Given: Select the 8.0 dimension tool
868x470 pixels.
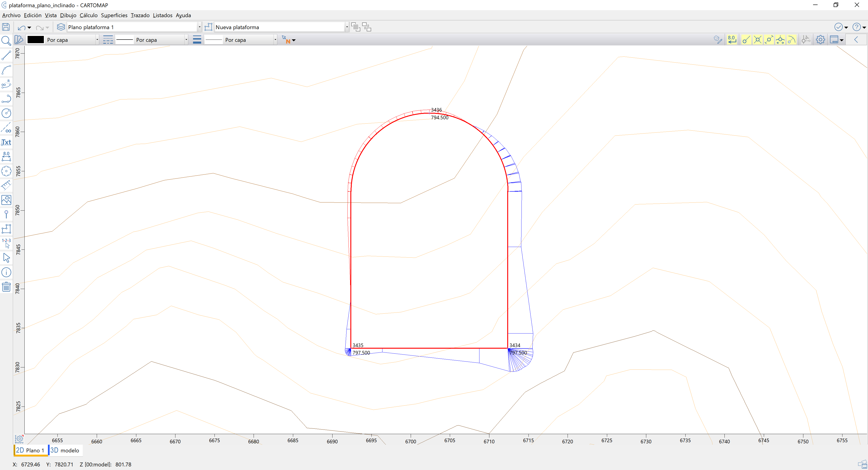Looking at the screenshot, I should (x=6, y=156).
